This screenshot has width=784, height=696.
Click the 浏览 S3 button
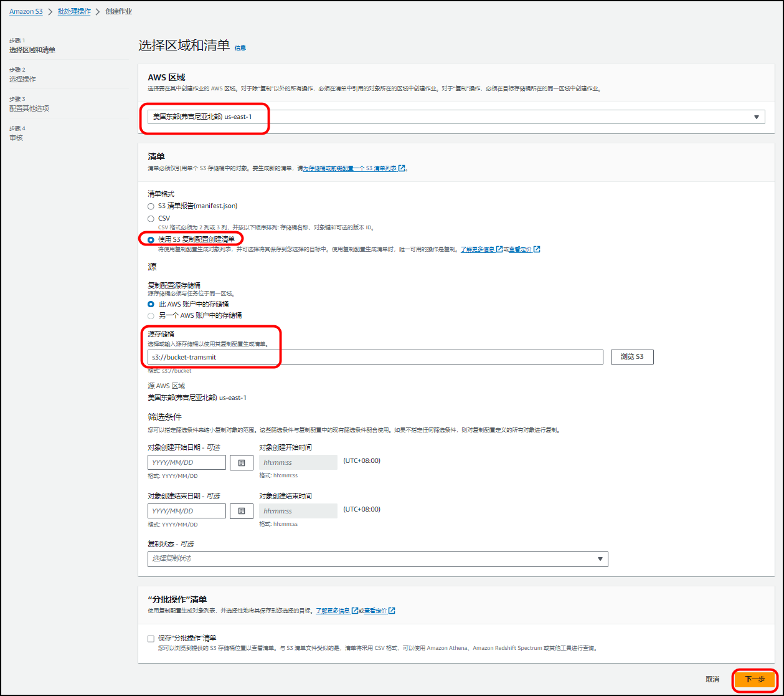(632, 357)
